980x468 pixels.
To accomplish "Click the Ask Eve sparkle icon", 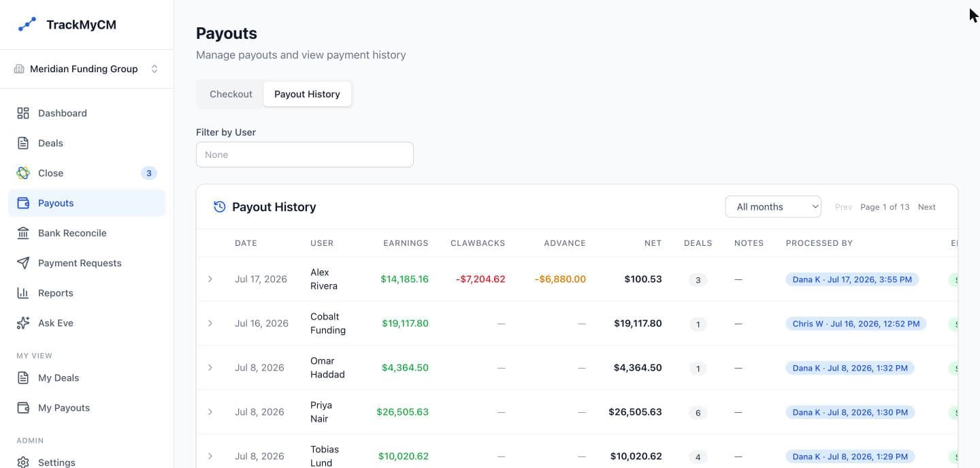I will click(23, 323).
